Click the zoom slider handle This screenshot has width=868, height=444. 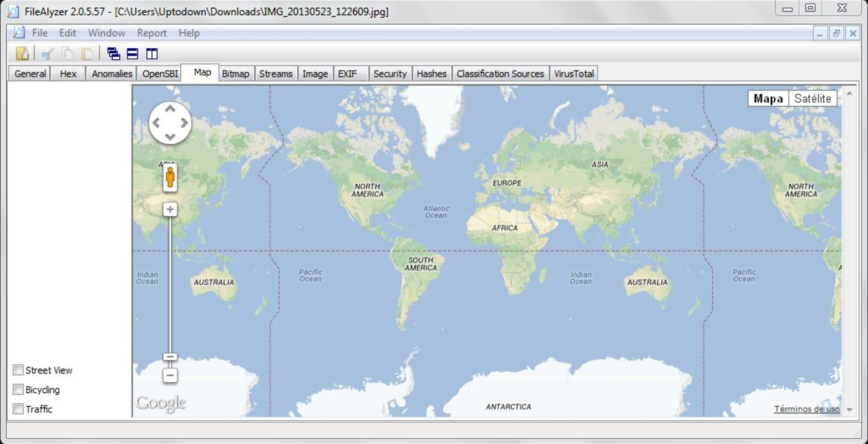click(170, 357)
